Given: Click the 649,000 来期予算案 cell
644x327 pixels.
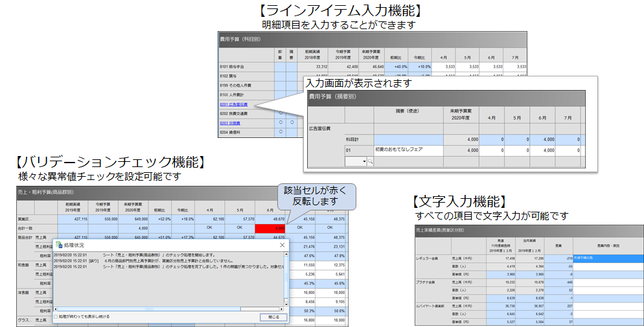Looking at the screenshot, I should point(133,219).
